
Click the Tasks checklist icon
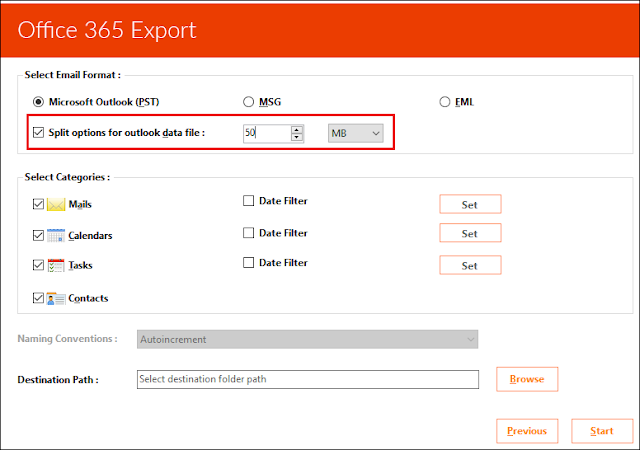[x=56, y=265]
